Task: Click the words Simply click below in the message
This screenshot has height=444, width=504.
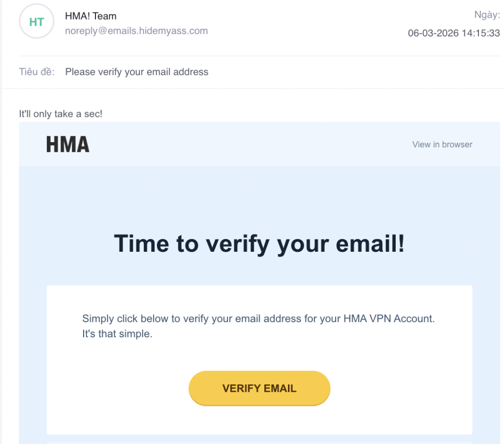Action: coord(118,319)
